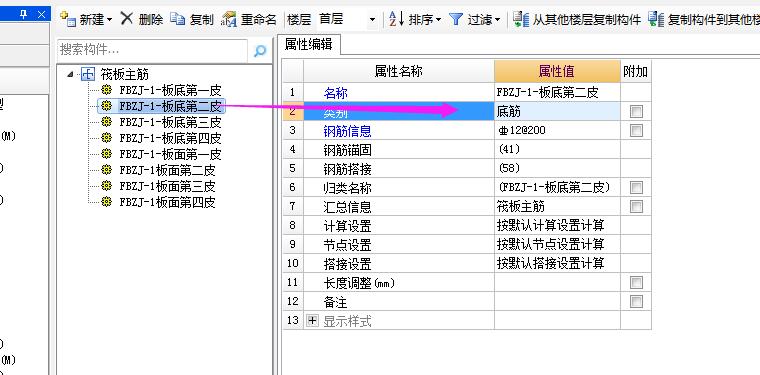Viewport: 760px width, 375px height.
Task: Select tree item FBZJ-1-板底第三皮
Action: point(170,122)
